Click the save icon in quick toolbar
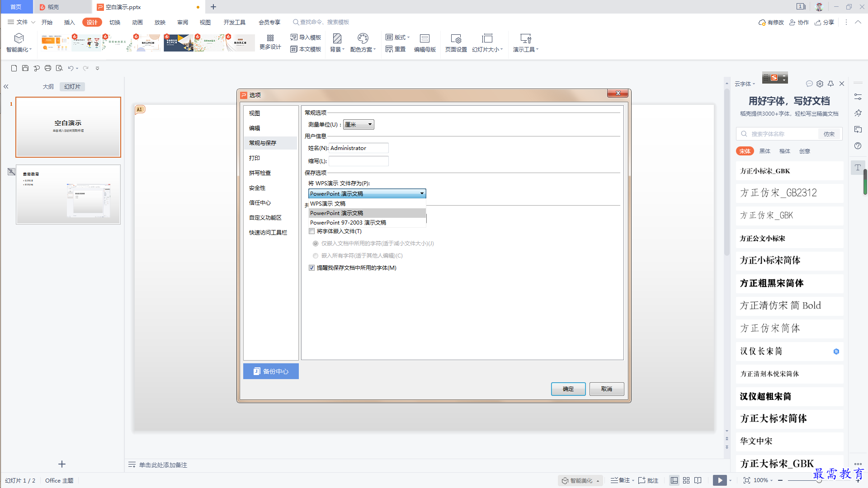The width and height of the screenshot is (868, 488). point(25,68)
